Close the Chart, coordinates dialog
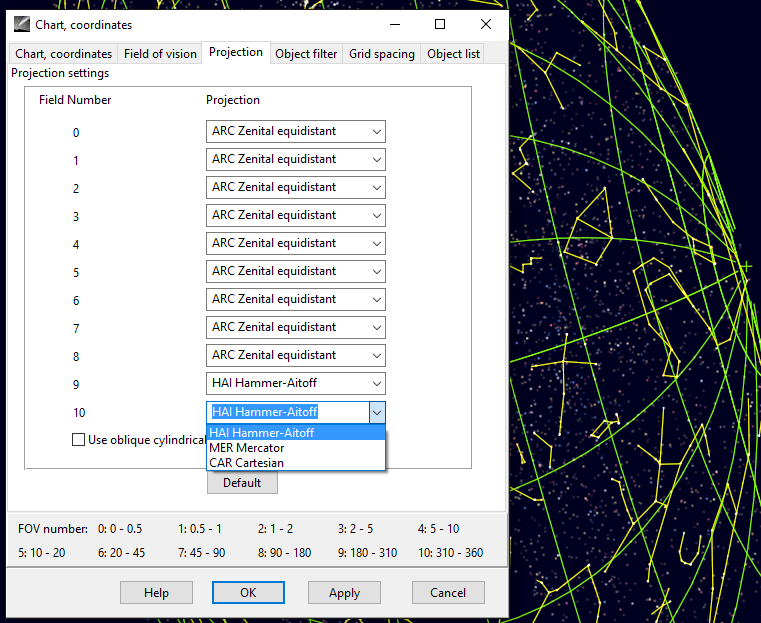Viewport: 761px width, 623px height. (485, 24)
